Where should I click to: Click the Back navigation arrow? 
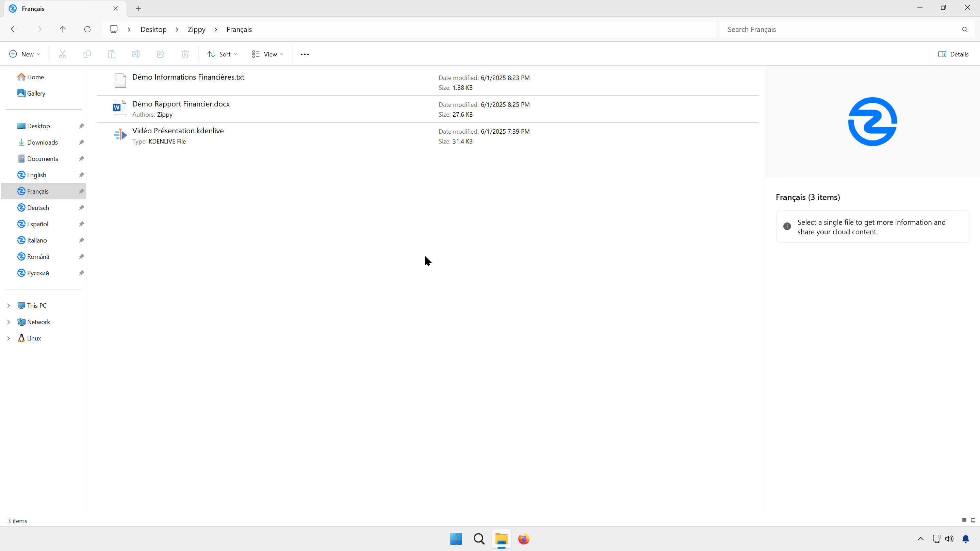[14, 29]
